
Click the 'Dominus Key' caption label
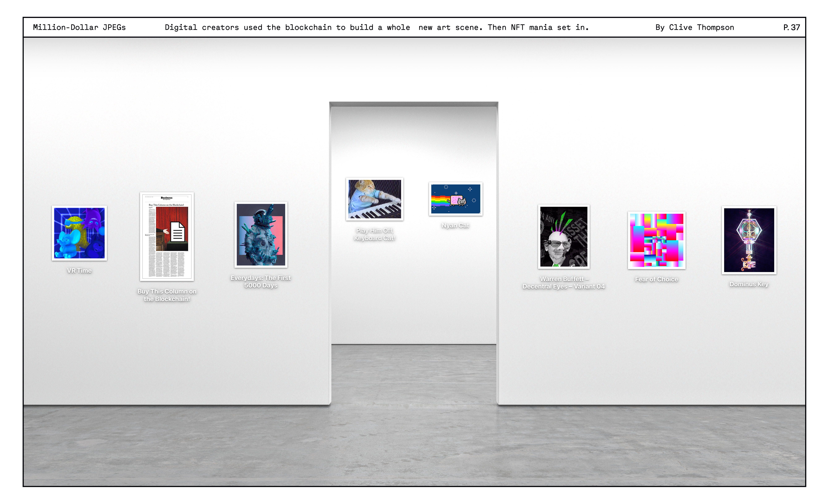pos(749,285)
